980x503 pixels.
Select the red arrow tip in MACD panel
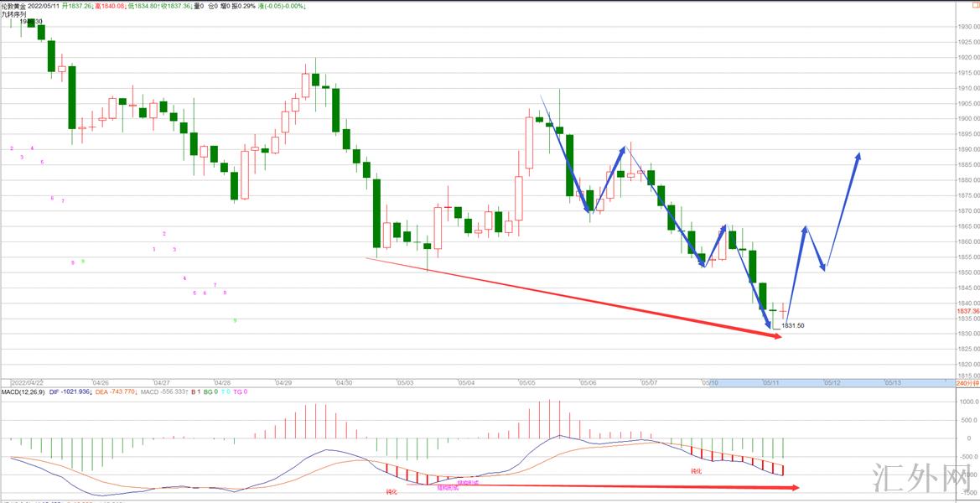(x=795, y=487)
